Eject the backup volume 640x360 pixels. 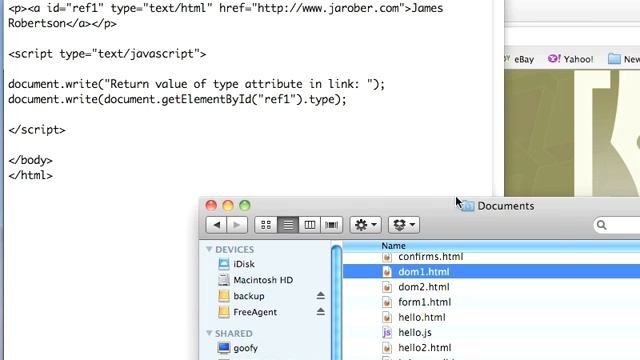[x=320, y=295]
